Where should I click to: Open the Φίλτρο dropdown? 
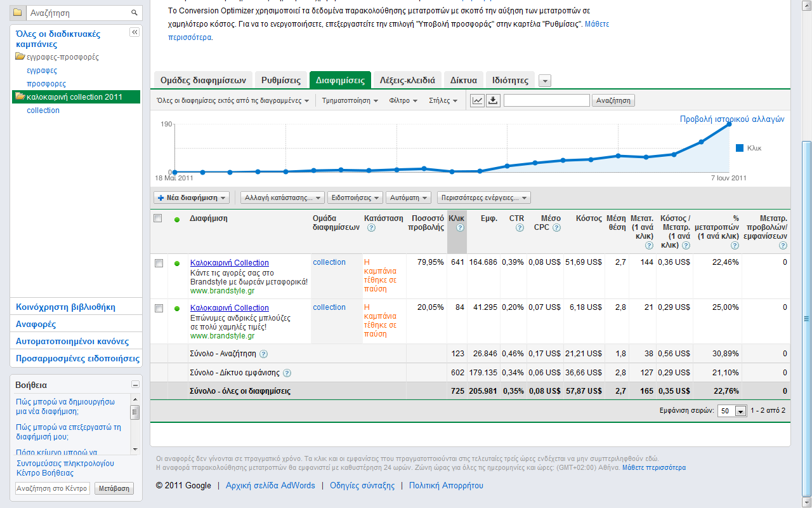tap(403, 100)
